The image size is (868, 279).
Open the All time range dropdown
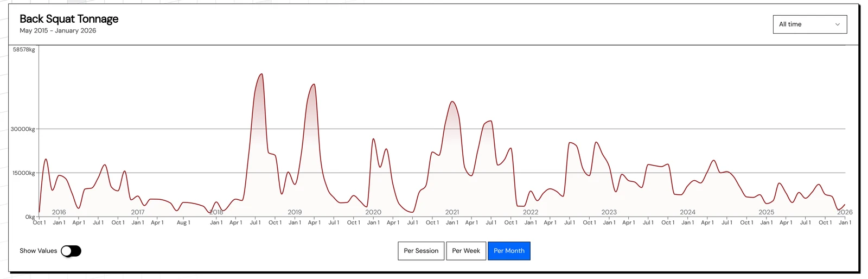click(x=809, y=24)
